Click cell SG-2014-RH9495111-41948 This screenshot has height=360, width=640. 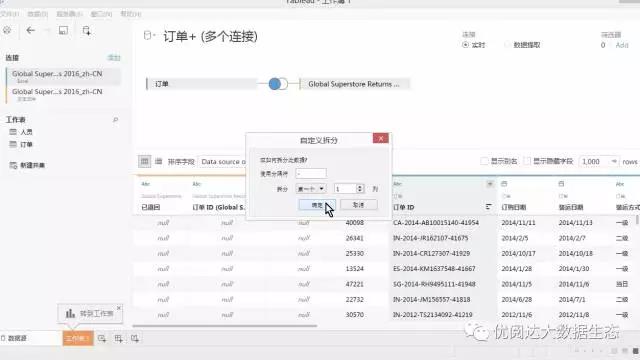pos(434,284)
